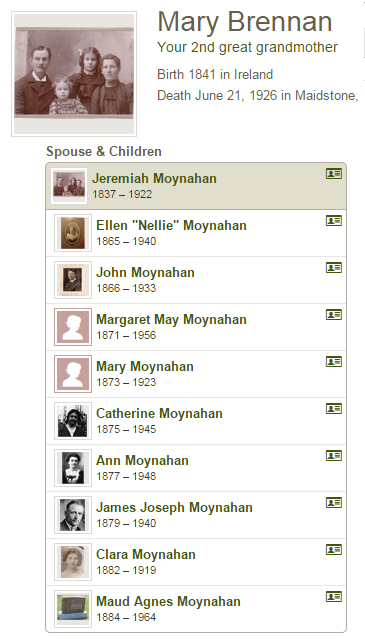Image resolution: width=365 pixels, height=639 pixels.
Task: Open Ellen "Nellie" Moynahan name link
Action: pos(171,225)
